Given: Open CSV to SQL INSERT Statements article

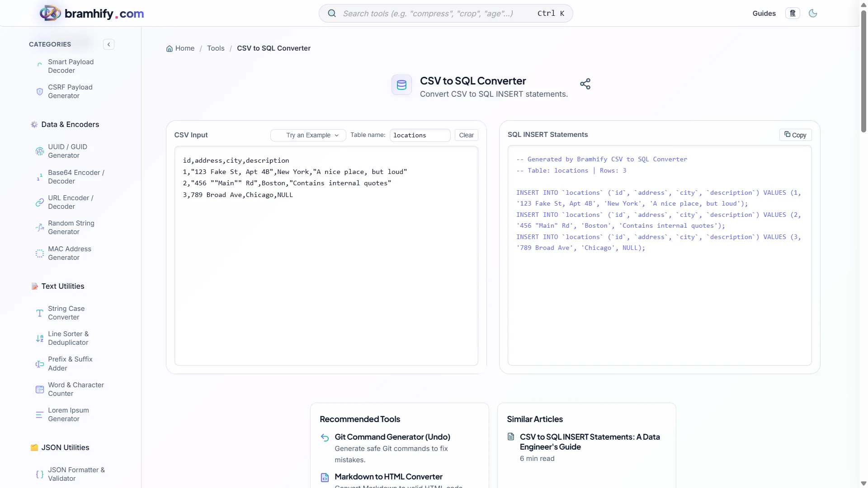Looking at the screenshot, I should [590, 442].
